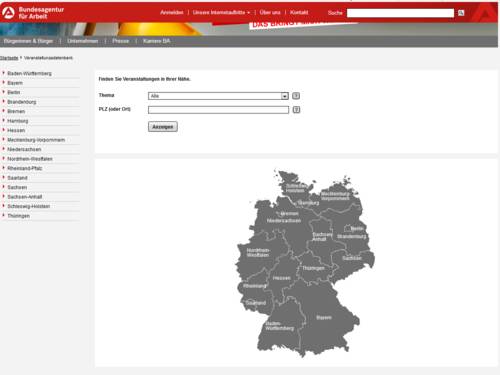Click the Bundesagentur für Arbeit logo
The width and height of the screenshot is (500, 375).
[x=33, y=13]
